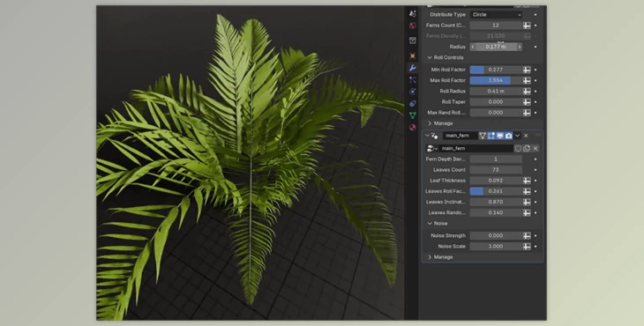Image resolution: width=644 pixels, height=326 pixels.
Task: Adjust the Min Roll Factor slider
Action: coord(496,70)
